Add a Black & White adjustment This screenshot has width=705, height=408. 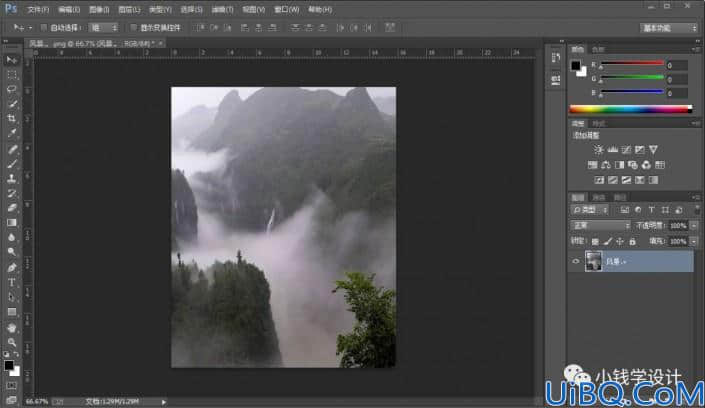(620, 165)
